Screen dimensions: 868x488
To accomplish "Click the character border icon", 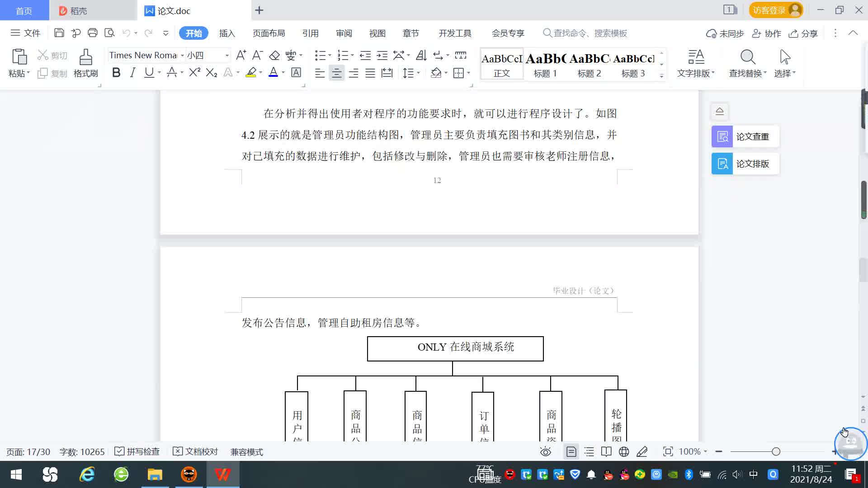I will pos(296,72).
